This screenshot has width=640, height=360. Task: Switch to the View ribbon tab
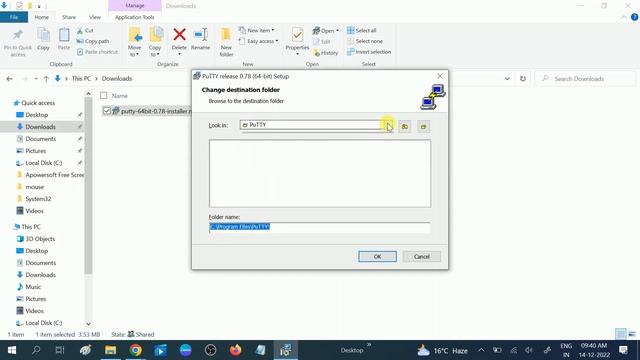click(x=95, y=17)
